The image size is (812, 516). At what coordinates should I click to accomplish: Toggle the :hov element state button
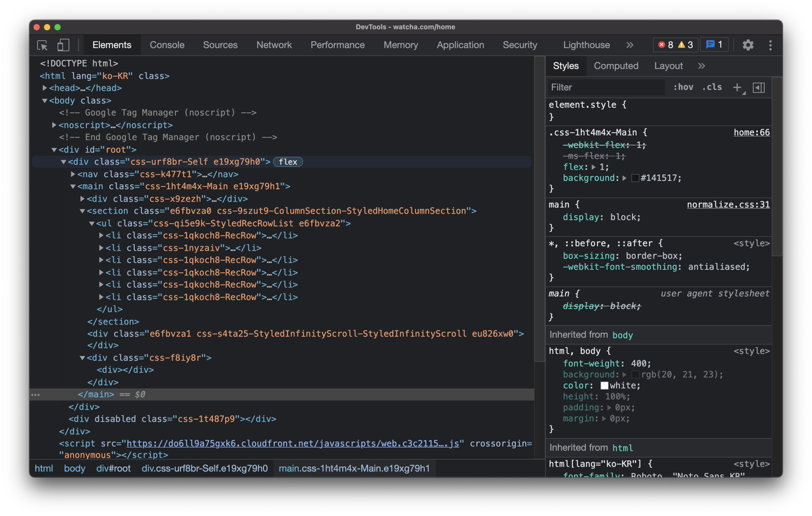pos(683,87)
